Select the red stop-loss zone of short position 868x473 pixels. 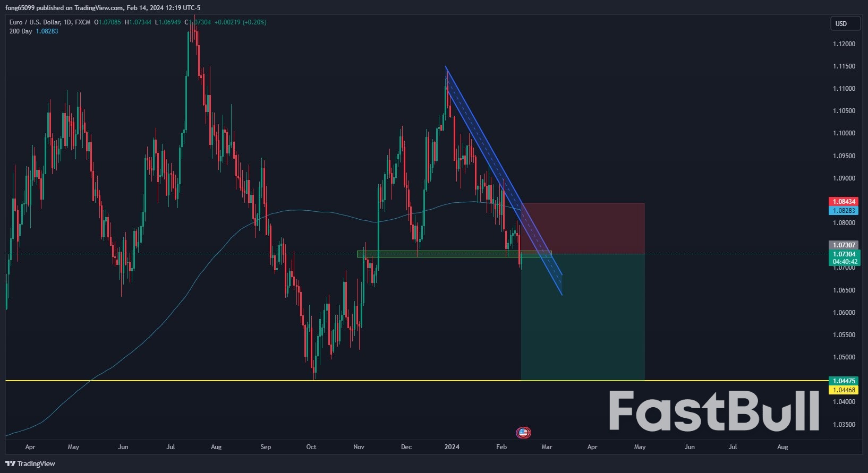pyautogui.click(x=583, y=228)
